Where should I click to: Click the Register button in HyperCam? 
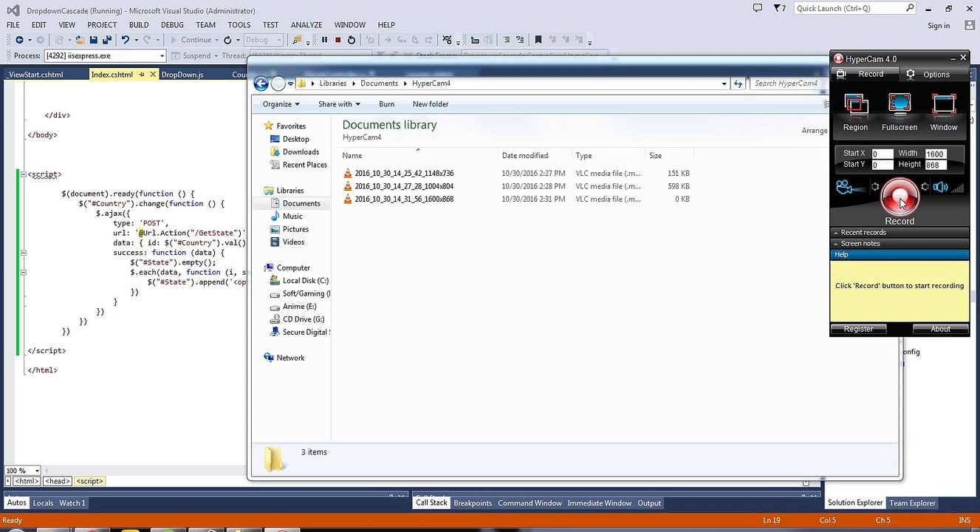click(858, 329)
